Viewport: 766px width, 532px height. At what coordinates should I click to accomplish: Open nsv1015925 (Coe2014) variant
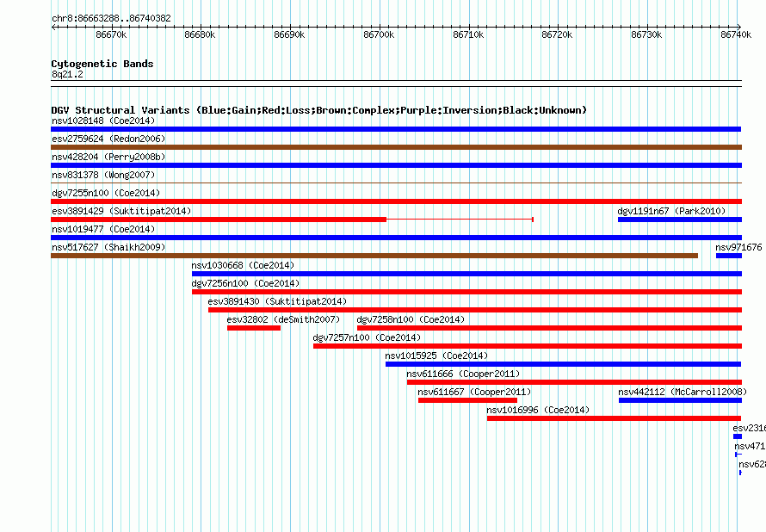click(436, 356)
